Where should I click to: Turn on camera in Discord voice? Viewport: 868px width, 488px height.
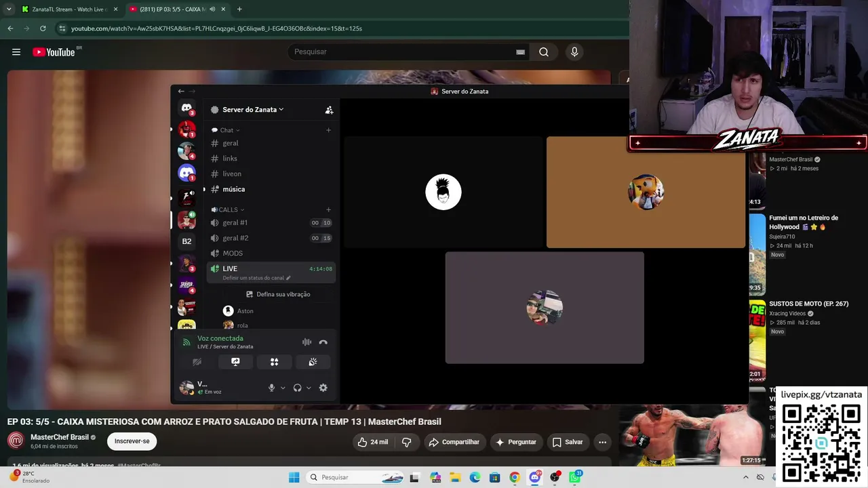(x=197, y=362)
